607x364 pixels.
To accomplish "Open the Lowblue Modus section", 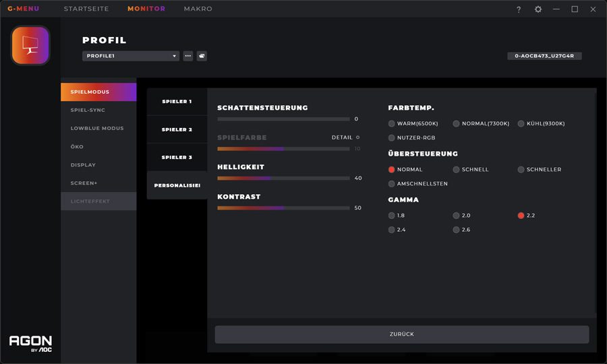I will [97, 128].
